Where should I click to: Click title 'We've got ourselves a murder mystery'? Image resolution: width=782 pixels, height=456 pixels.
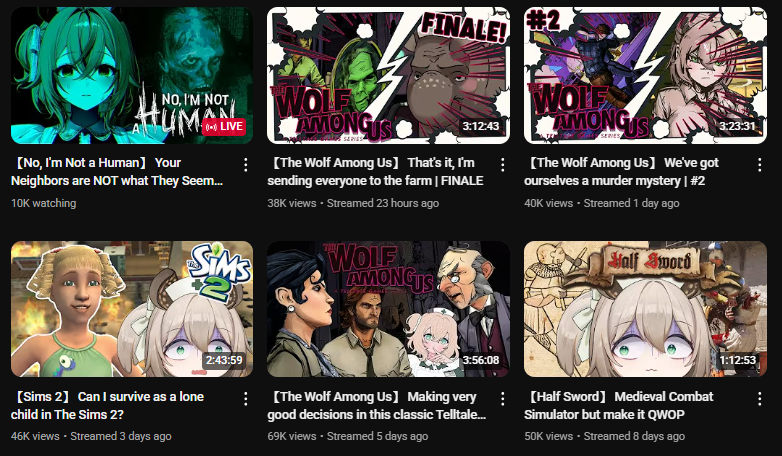tap(621, 172)
